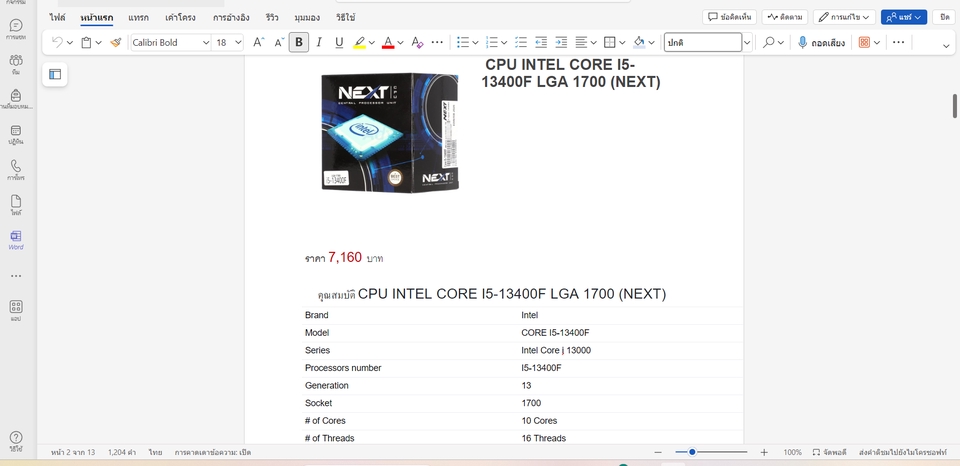
Task: Click the จัดพอดี fit button
Action: tap(830, 452)
